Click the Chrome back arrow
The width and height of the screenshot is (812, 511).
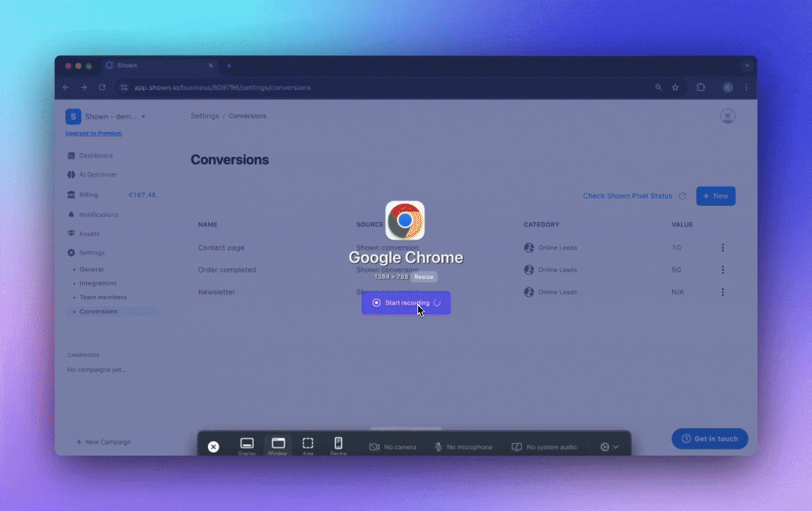pyautogui.click(x=66, y=87)
